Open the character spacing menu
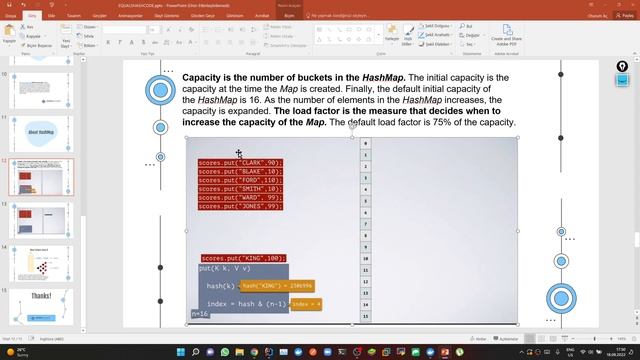 [167, 42]
